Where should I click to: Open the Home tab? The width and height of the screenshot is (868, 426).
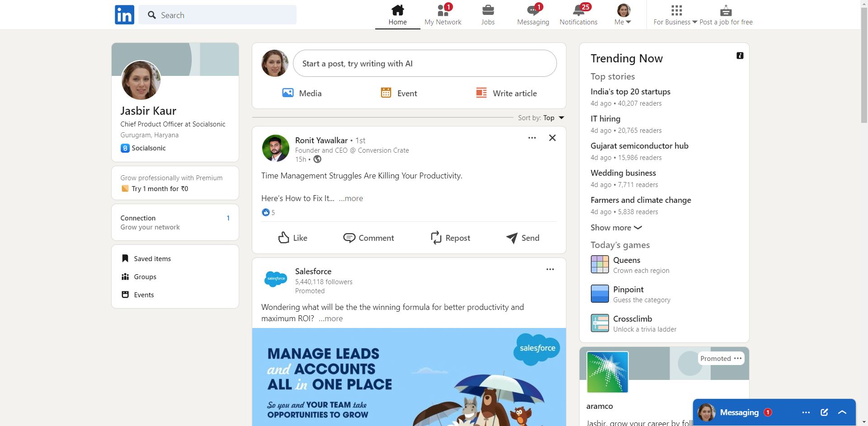point(397,15)
